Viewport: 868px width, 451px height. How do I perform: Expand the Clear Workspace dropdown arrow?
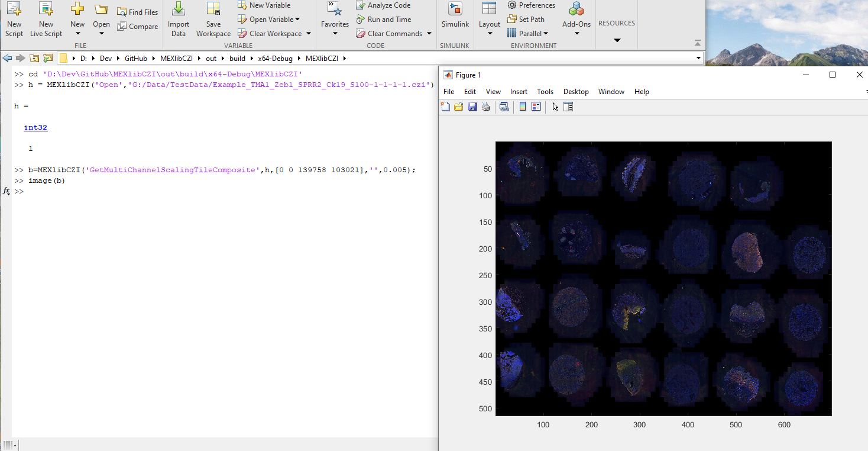point(309,34)
